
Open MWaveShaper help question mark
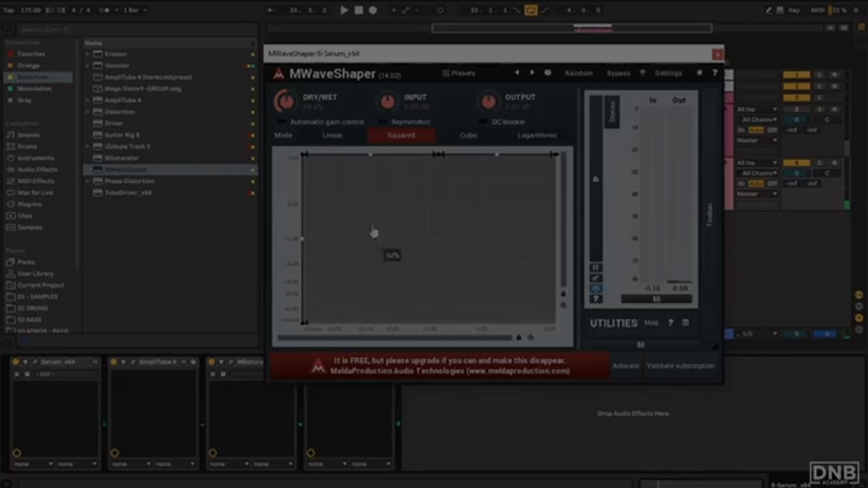[714, 73]
